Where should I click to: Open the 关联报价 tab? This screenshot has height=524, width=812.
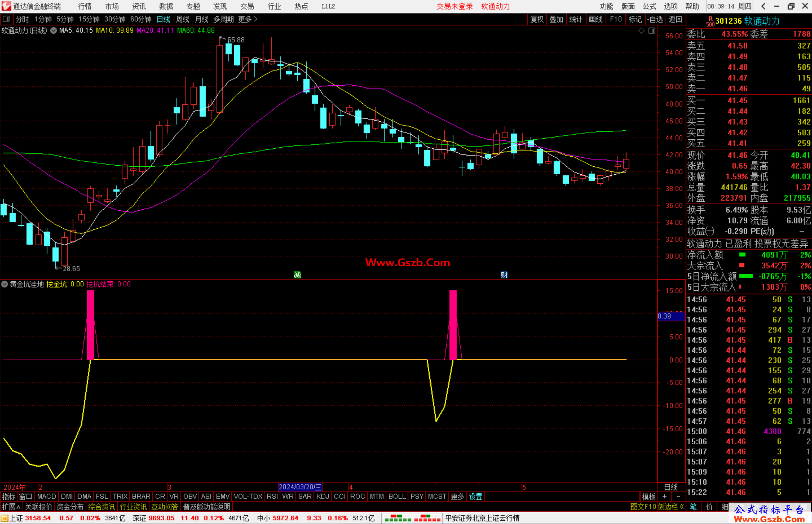click(38, 507)
